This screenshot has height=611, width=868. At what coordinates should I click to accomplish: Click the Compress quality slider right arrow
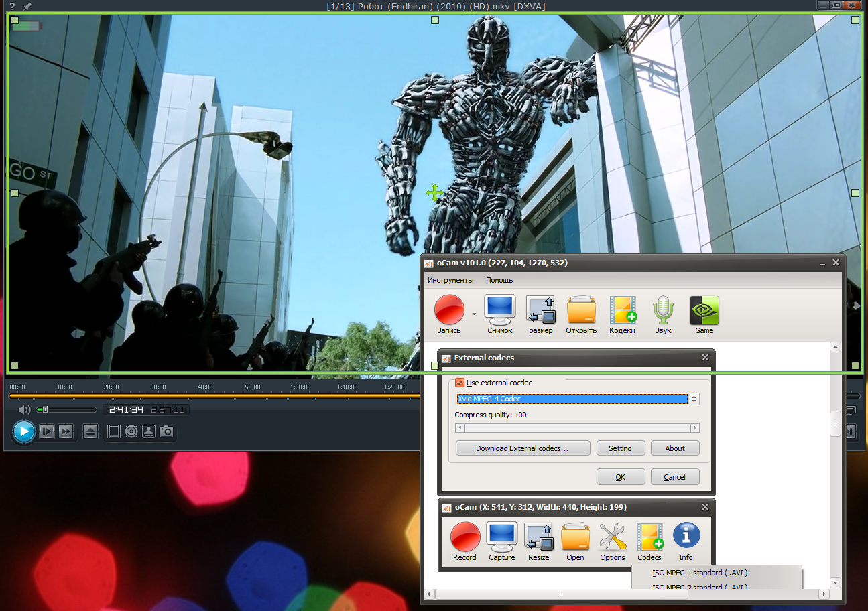tap(696, 427)
